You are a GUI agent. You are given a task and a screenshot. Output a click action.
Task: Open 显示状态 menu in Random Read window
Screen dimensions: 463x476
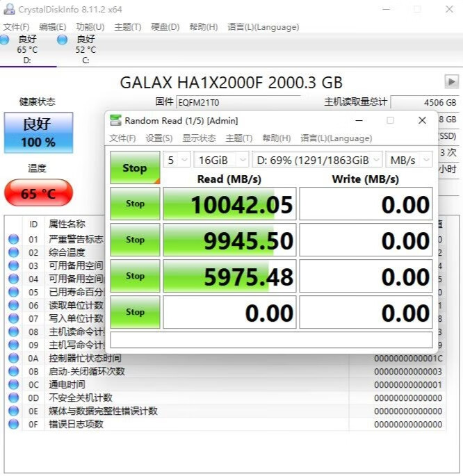click(x=199, y=138)
